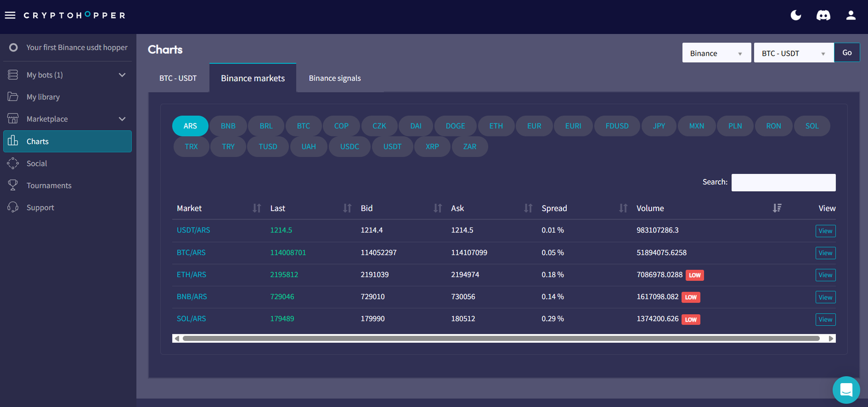The height and width of the screenshot is (407, 868).
Task: Click the LOW badge on ETH/ARS volume
Action: tap(695, 275)
